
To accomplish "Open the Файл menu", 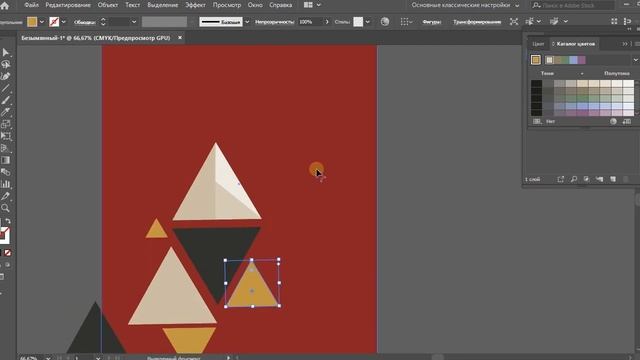I will coord(31,5).
